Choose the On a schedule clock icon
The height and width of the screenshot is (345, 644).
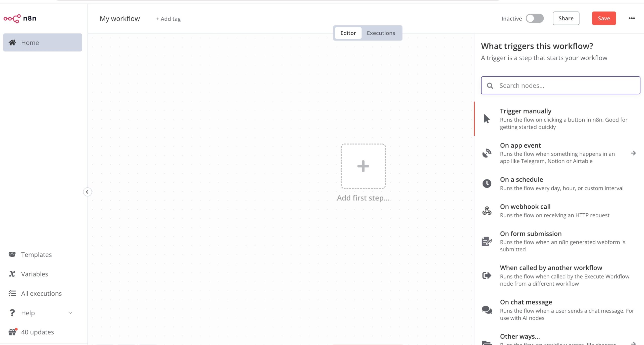(487, 183)
